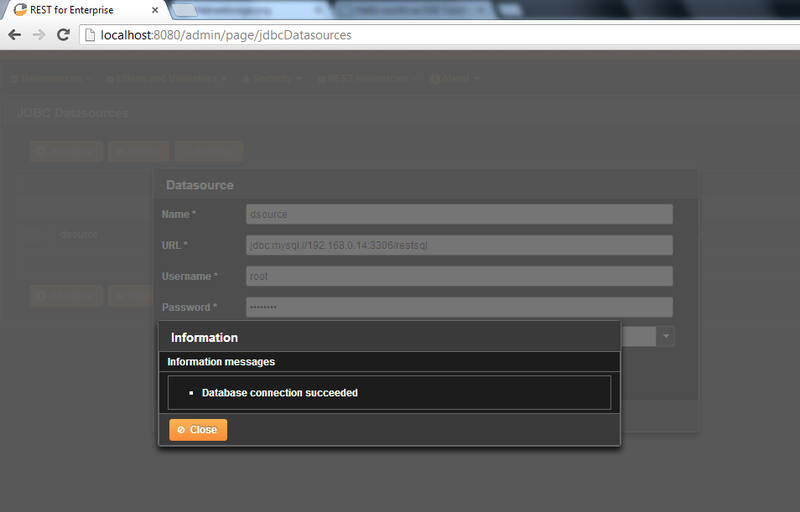Click the top Delete button
800x512 pixels.
pyautogui.click(x=138, y=151)
